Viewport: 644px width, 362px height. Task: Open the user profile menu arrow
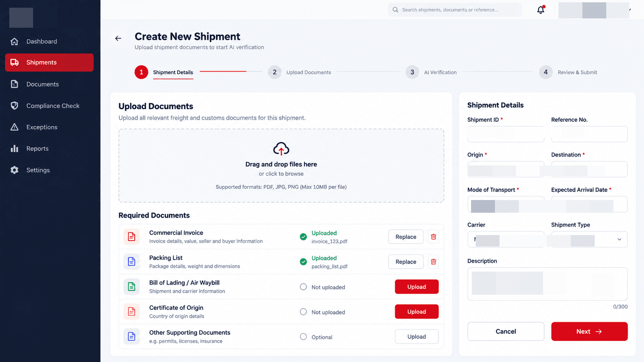[x=630, y=10]
